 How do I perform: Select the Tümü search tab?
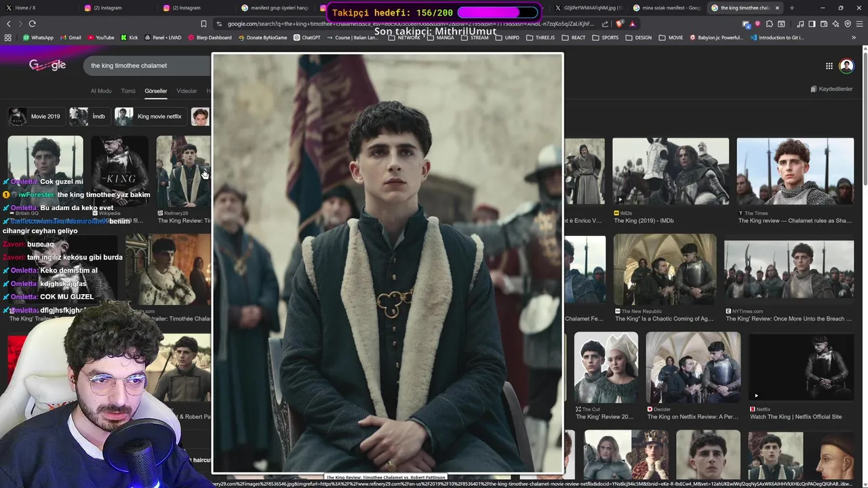128,91
